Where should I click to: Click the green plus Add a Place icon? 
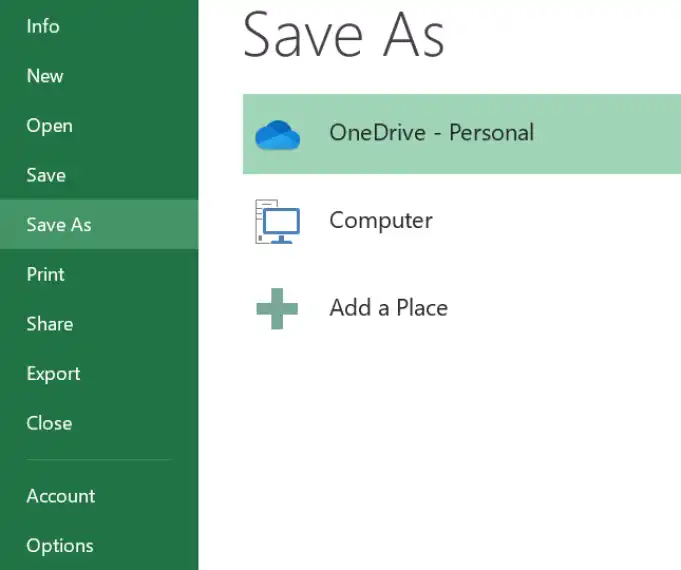(x=277, y=309)
